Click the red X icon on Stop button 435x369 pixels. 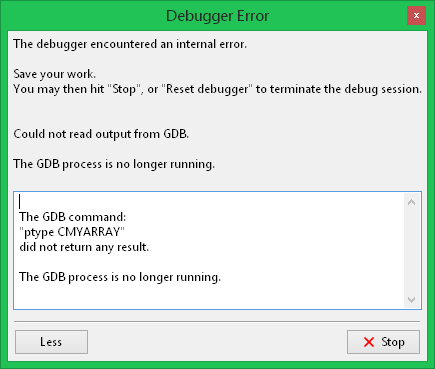369,342
